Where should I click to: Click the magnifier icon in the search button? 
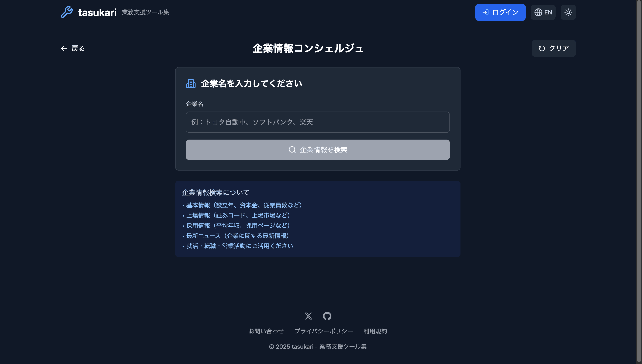[292, 150]
